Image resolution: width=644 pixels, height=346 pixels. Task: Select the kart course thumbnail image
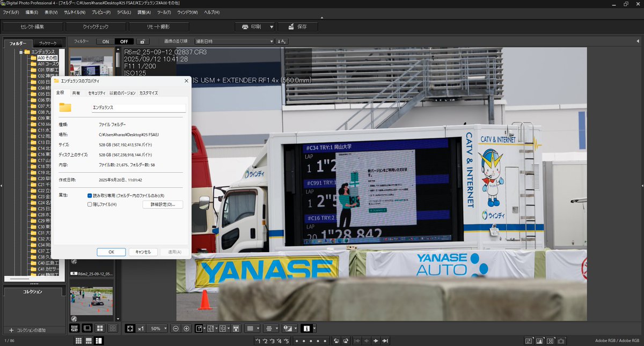[x=91, y=301]
